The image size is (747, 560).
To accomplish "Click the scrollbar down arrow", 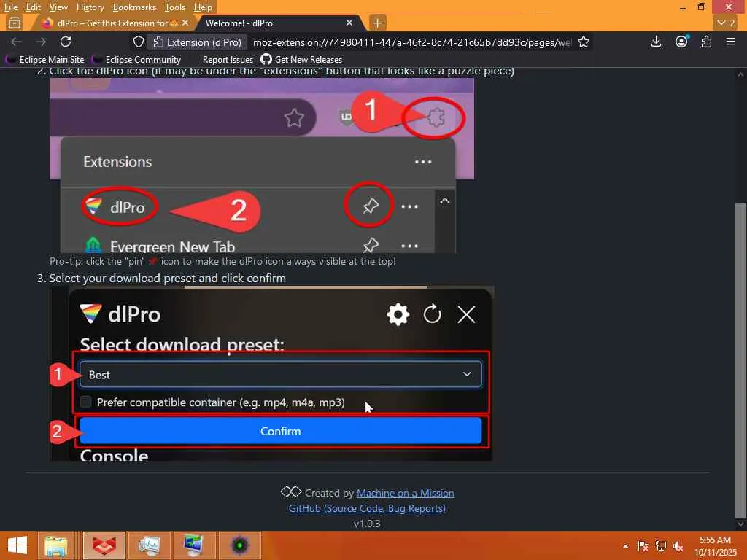I will (x=740, y=524).
